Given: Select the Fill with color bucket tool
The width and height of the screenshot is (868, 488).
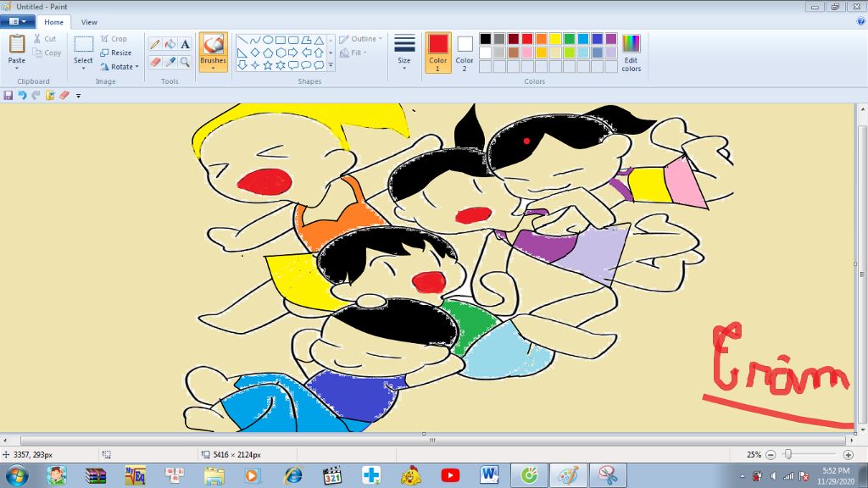Looking at the screenshot, I should click(x=170, y=44).
